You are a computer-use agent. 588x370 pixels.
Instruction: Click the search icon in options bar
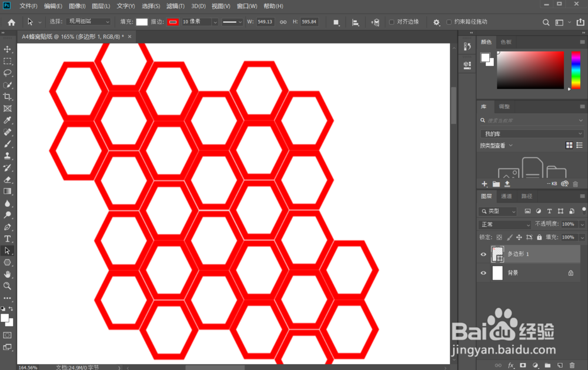click(x=546, y=22)
